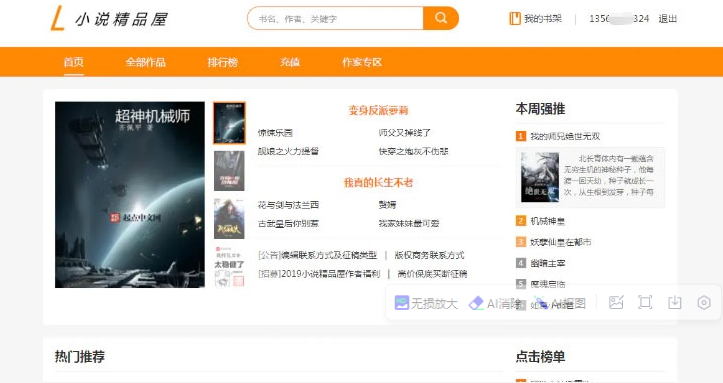Screen dimensions: 723x383
Task: Open rank 1 我的师兄绝世无双
Action: [565, 136]
